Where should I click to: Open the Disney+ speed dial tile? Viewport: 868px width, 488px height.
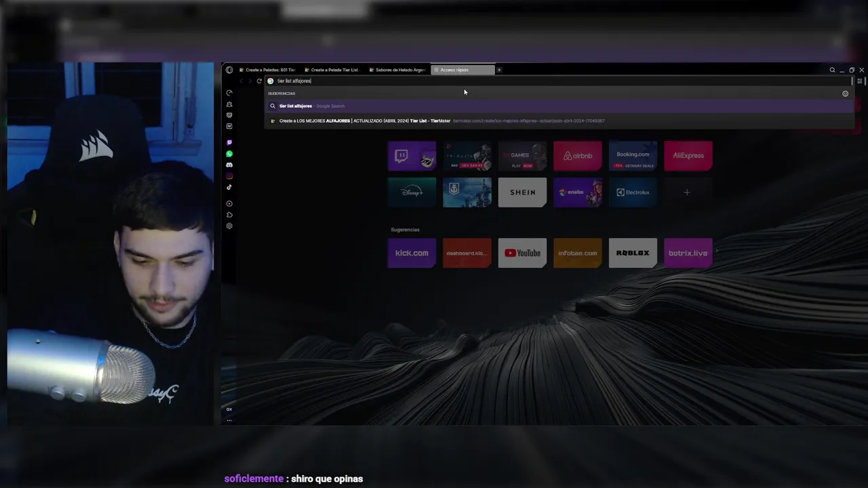pyautogui.click(x=412, y=192)
